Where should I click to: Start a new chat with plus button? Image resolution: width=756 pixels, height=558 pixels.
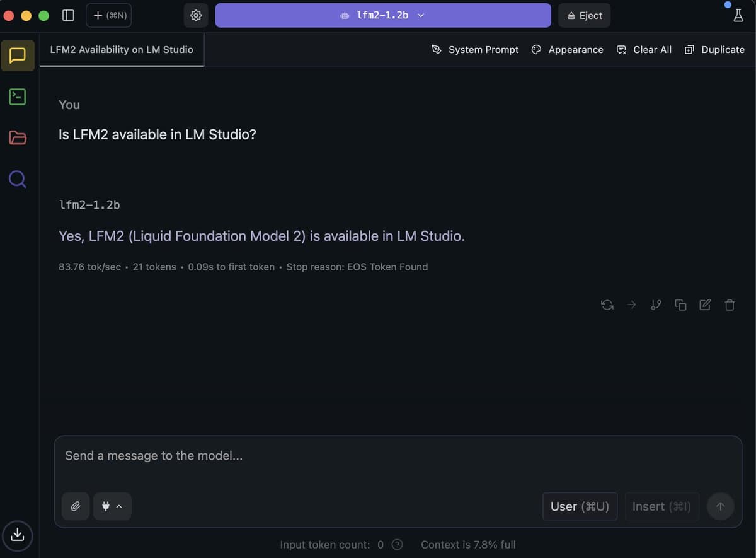coord(109,15)
